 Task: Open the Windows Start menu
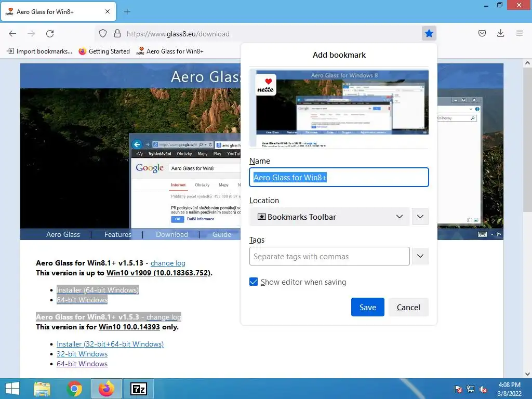point(12,389)
